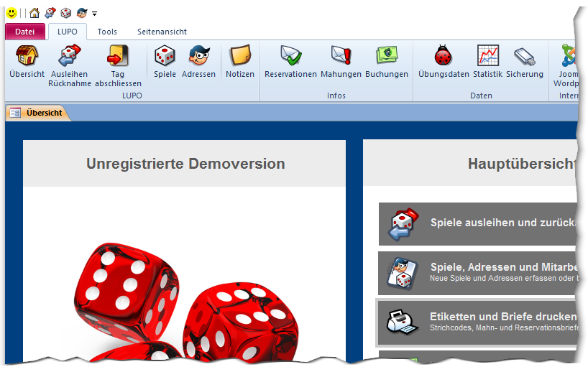Click the face and dice card icon

coord(402,274)
